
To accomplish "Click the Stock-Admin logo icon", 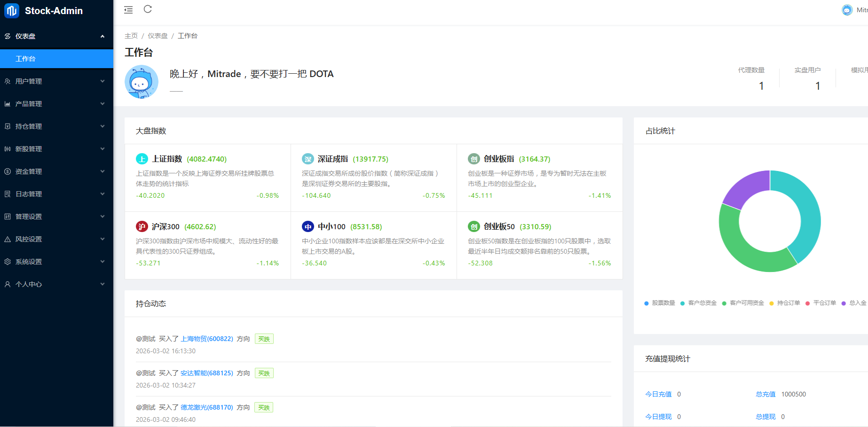I will [12, 11].
